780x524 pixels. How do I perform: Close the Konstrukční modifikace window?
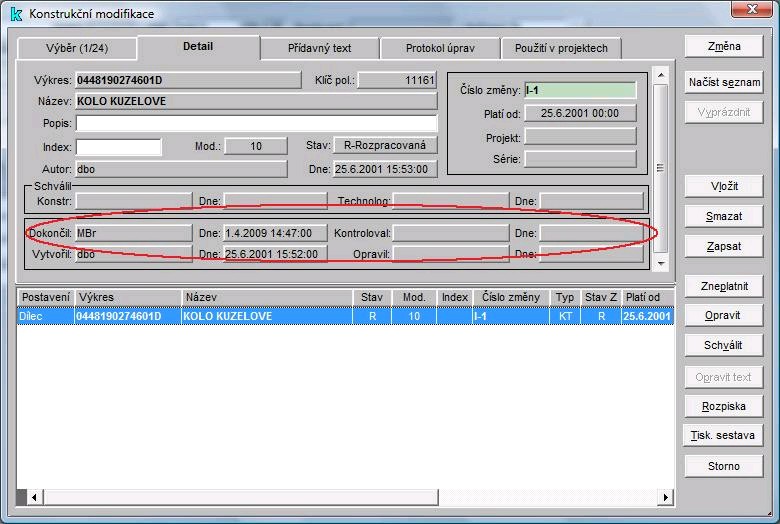[x=752, y=9]
